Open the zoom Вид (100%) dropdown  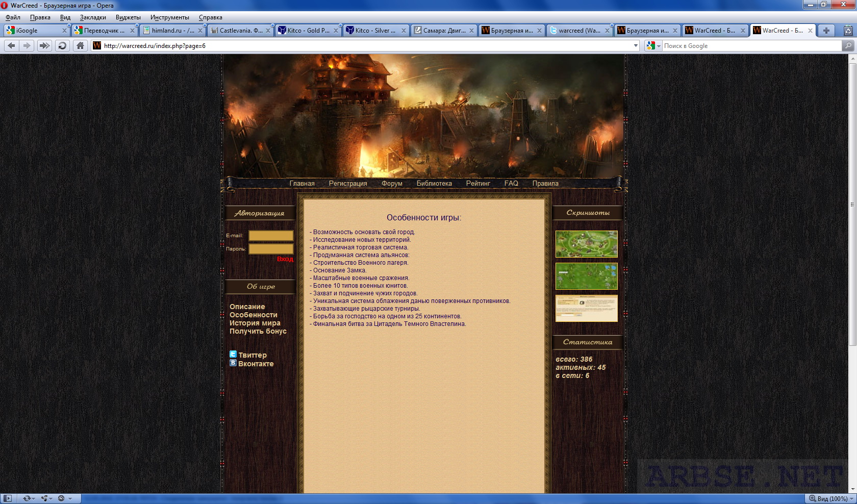coord(831,498)
